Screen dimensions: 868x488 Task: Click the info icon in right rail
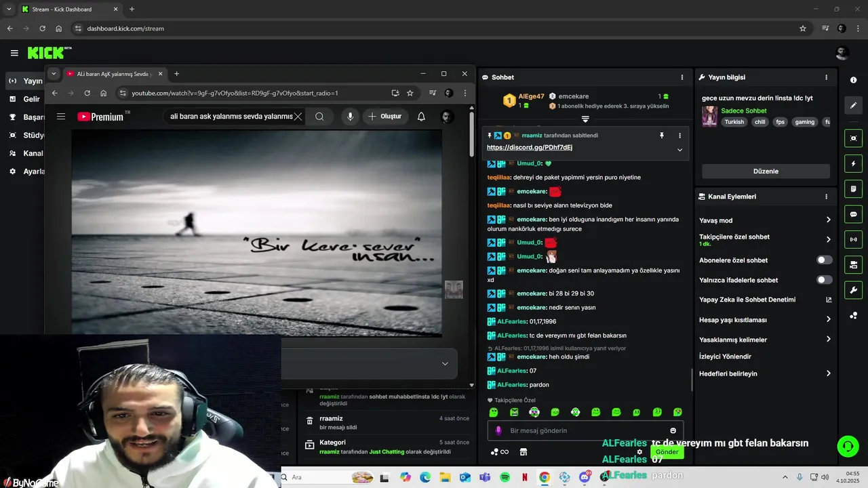[x=853, y=80]
